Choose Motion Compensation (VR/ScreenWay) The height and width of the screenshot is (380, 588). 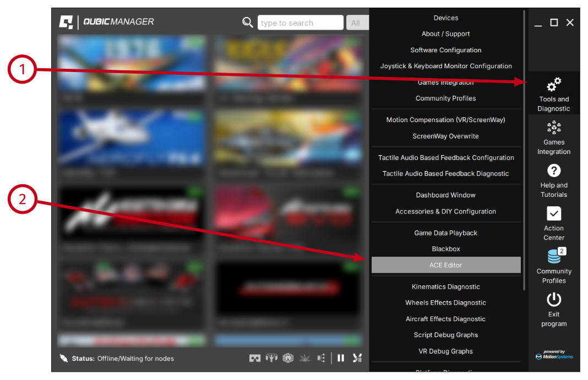pyautogui.click(x=445, y=120)
